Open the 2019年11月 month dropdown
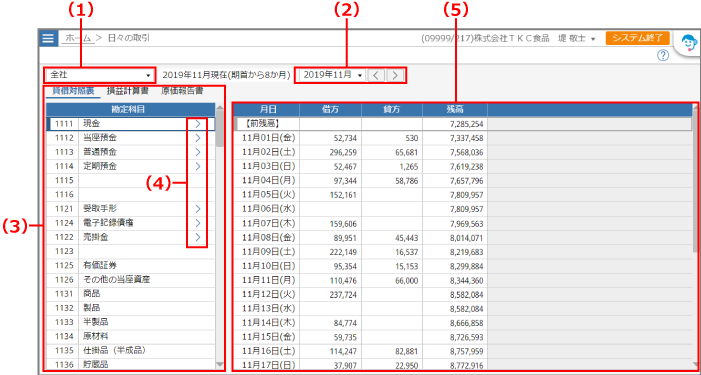Screen dimensions: 701x375 [333, 75]
